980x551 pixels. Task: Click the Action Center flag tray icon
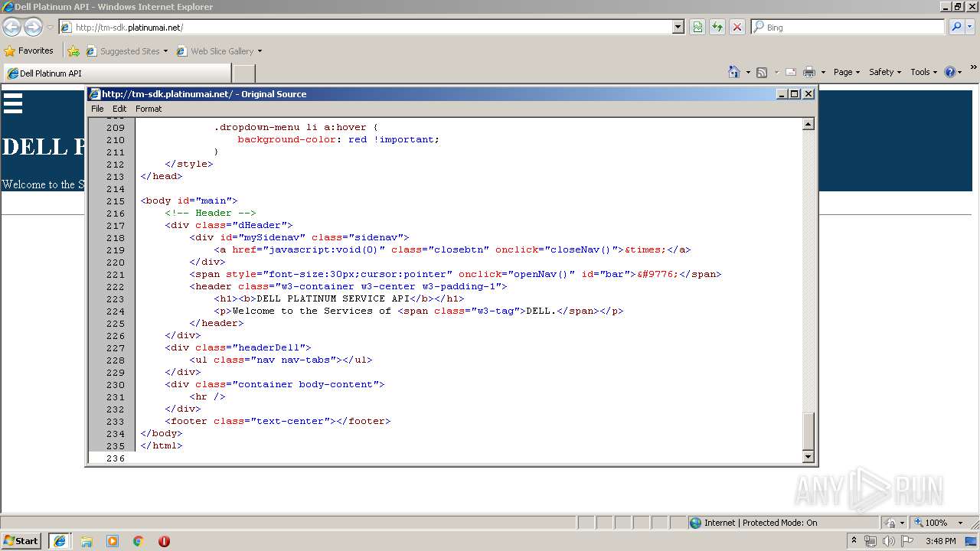click(x=907, y=541)
